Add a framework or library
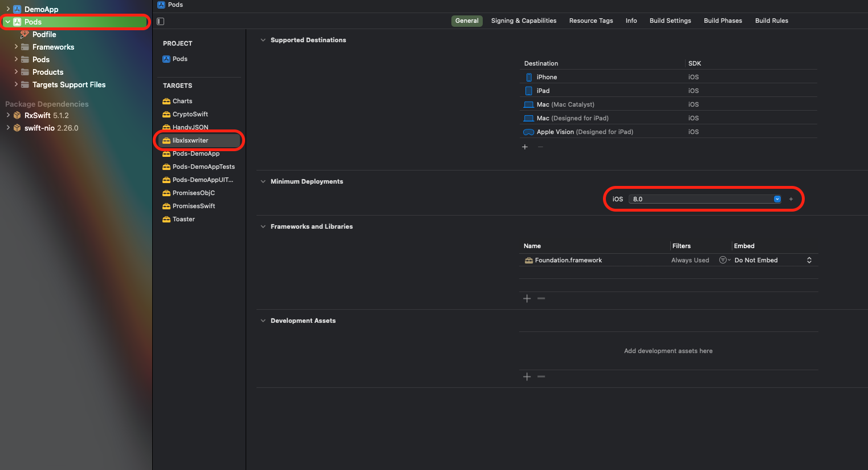This screenshot has width=868, height=470. coord(527,298)
